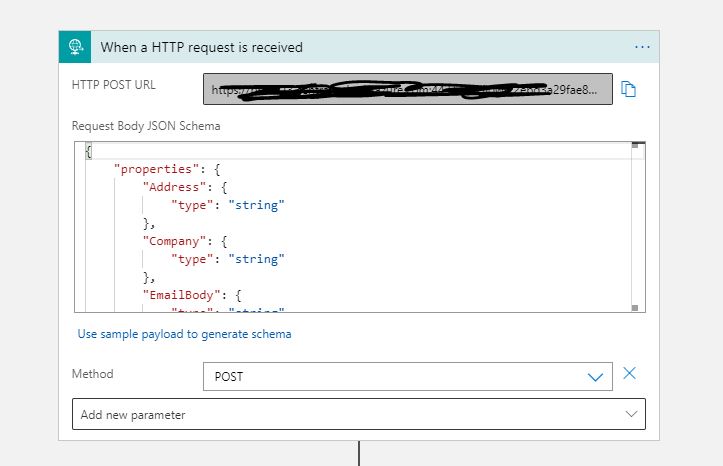Click the "Address" key in the schema
The width and height of the screenshot is (723, 466).
174,187
